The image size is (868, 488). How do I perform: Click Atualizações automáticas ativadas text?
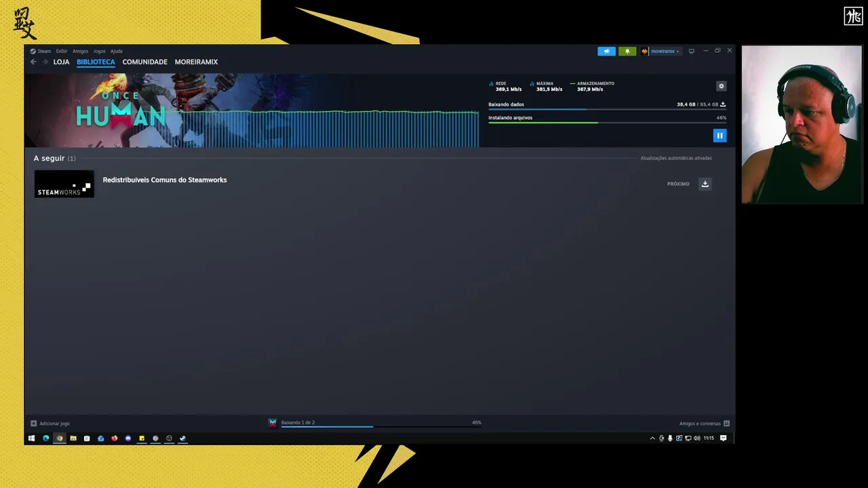676,158
